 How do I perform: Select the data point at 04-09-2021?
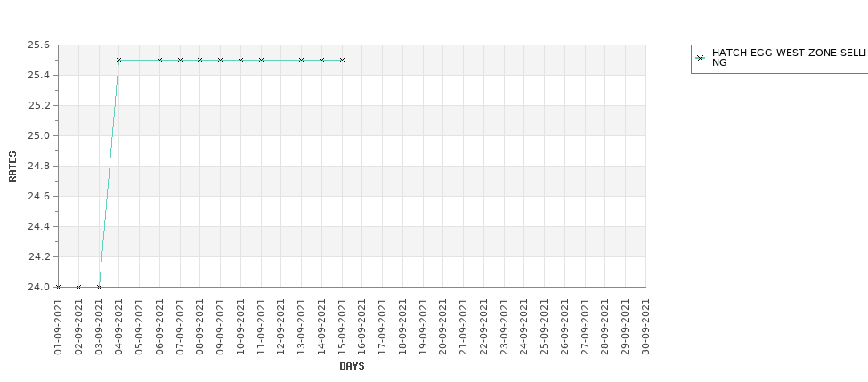click(x=118, y=60)
